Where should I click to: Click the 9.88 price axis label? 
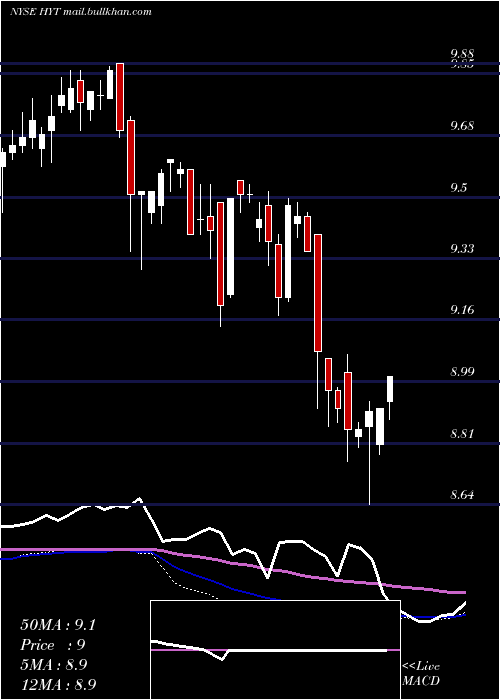tap(462, 54)
